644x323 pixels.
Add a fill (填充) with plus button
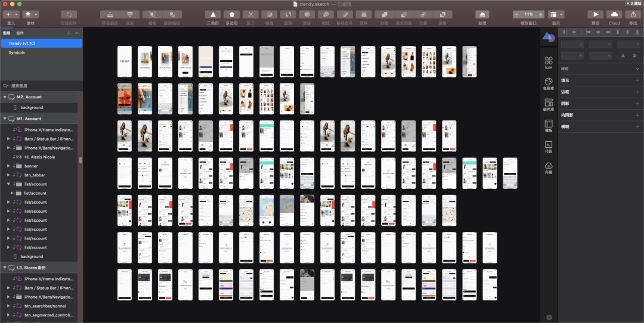point(637,80)
